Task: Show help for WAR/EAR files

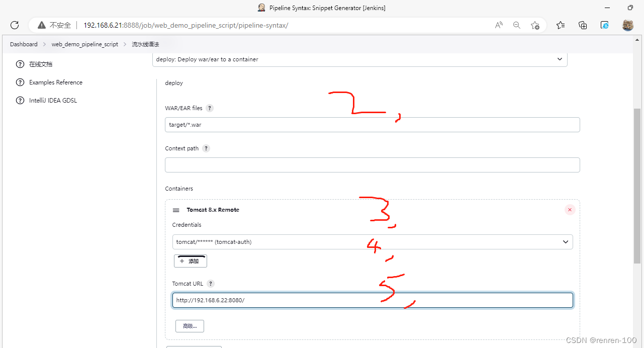Action: 210,108
